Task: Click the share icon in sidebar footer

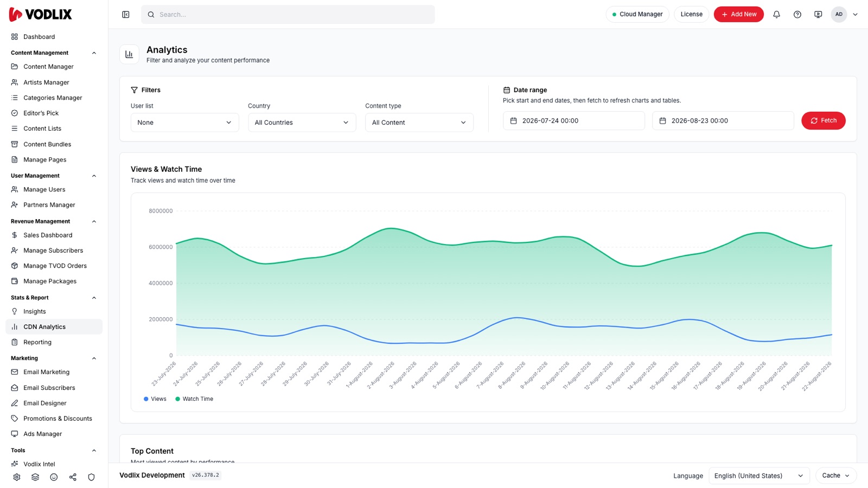Action: (x=73, y=477)
